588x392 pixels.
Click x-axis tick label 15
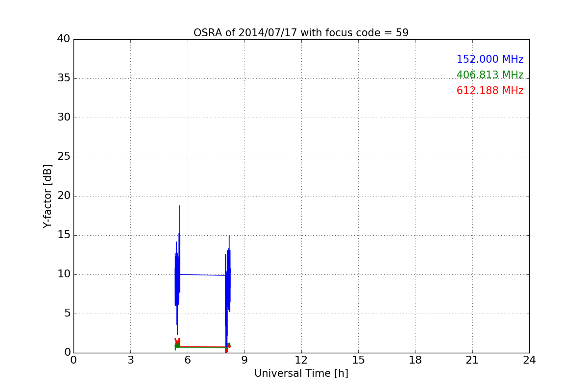pyautogui.click(x=358, y=360)
